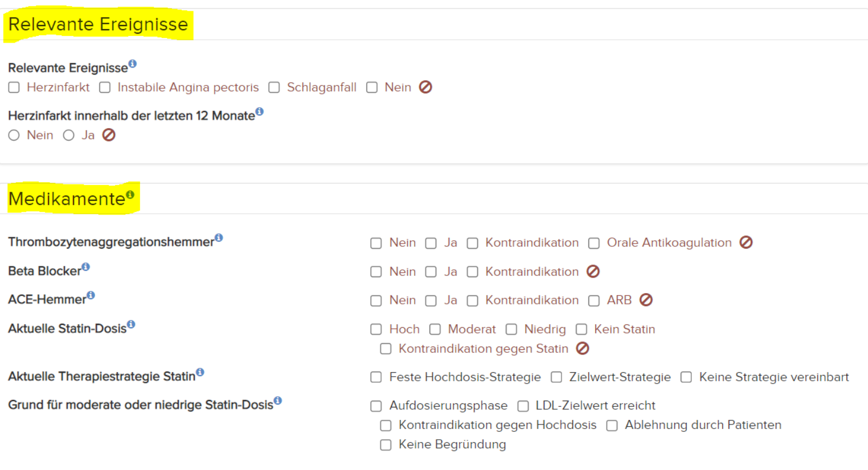The height and width of the screenshot is (470, 868).
Task: Check Keine Begründung under Statin-Dosis
Action: click(386, 444)
